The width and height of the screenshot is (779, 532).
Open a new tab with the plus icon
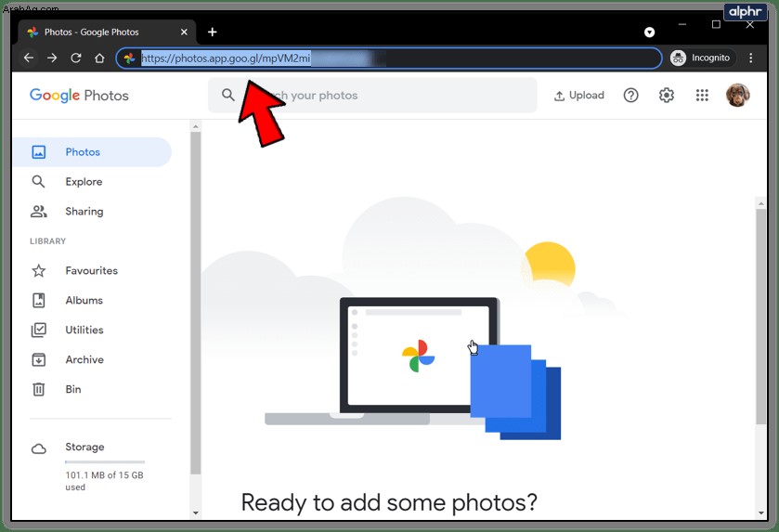(x=212, y=32)
